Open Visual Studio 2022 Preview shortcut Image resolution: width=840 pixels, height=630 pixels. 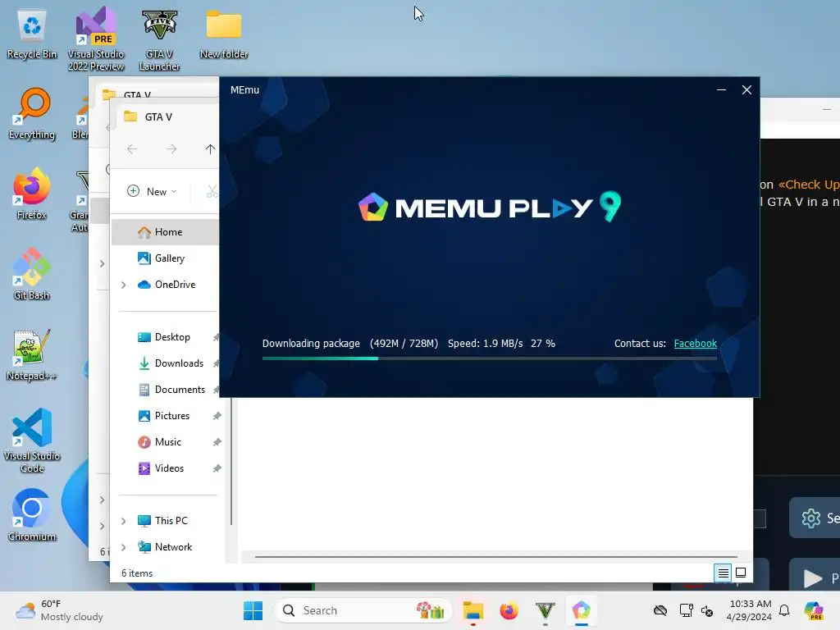(96, 39)
